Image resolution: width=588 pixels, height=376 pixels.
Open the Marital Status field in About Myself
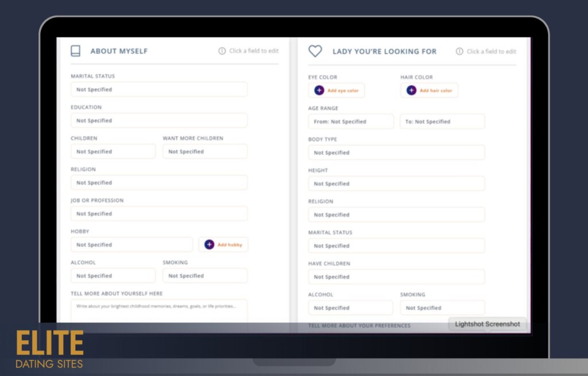[x=159, y=90]
